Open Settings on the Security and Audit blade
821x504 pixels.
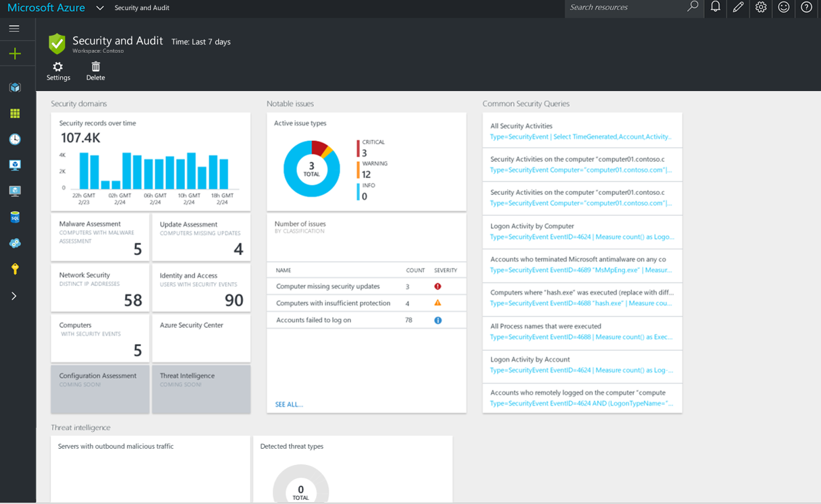pyautogui.click(x=58, y=70)
